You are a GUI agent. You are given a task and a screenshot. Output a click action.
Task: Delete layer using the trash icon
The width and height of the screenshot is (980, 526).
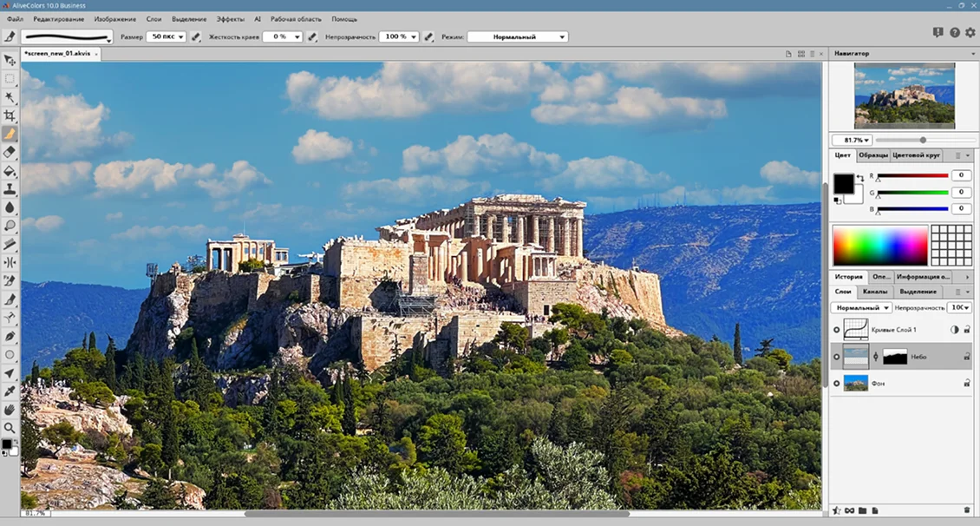(967, 510)
